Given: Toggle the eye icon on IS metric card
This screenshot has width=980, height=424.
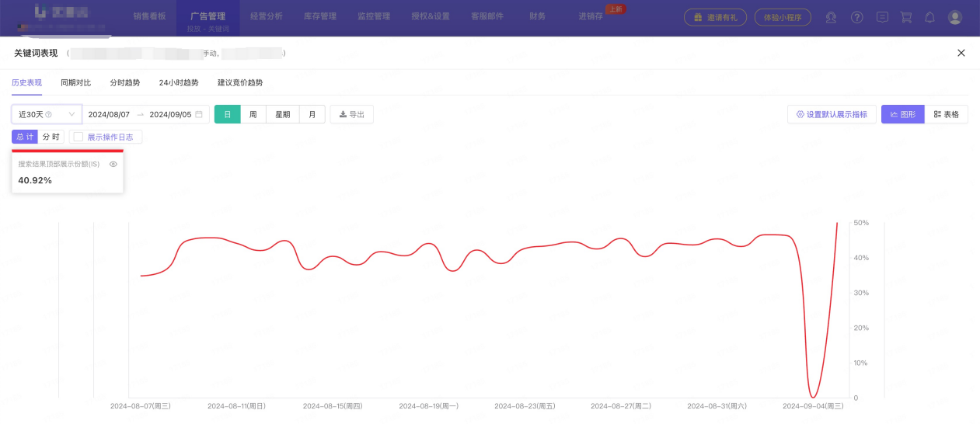Looking at the screenshot, I should point(113,164).
